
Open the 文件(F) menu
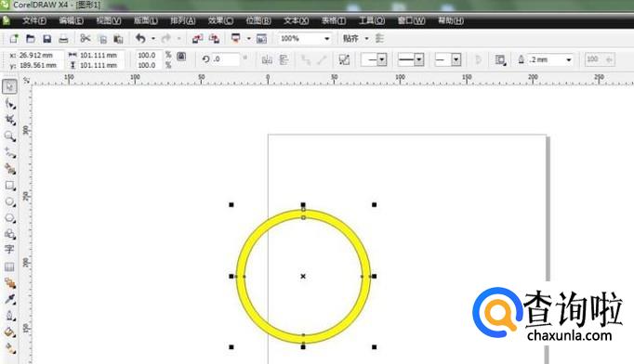[x=34, y=20]
